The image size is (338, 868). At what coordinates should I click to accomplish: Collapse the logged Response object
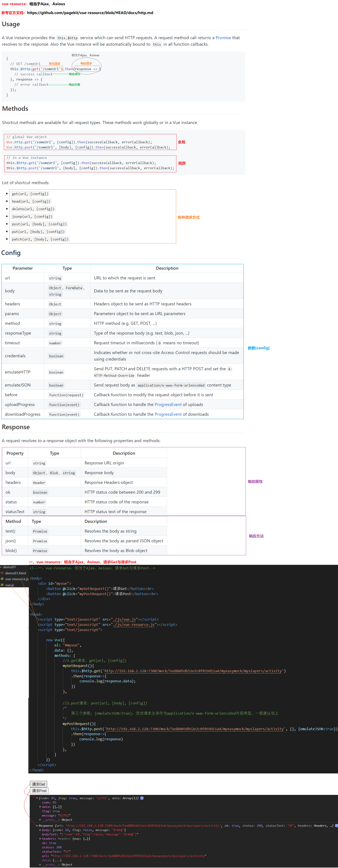[x=37, y=826]
